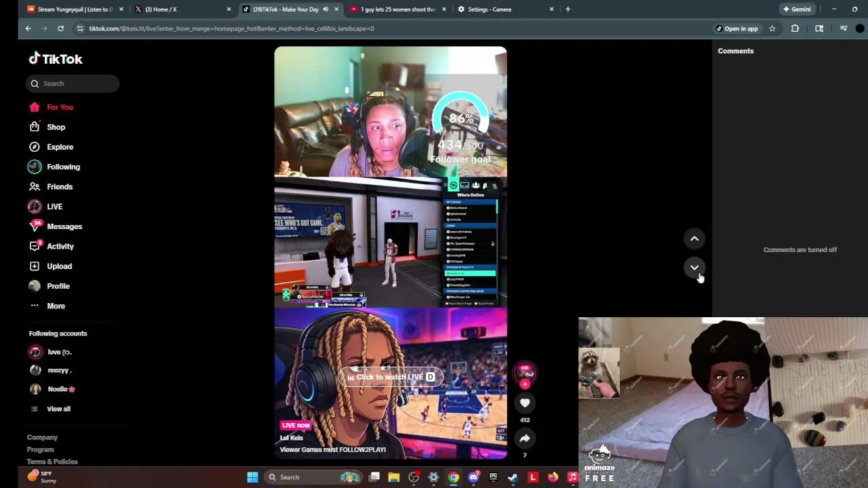
Task: Close the Settings - Camera tab
Action: (x=551, y=9)
